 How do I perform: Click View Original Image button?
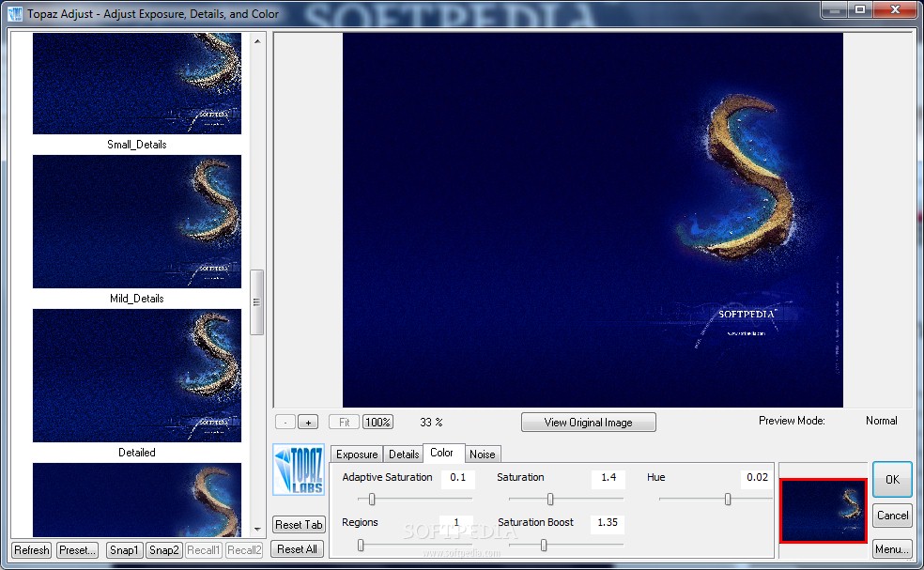click(588, 422)
